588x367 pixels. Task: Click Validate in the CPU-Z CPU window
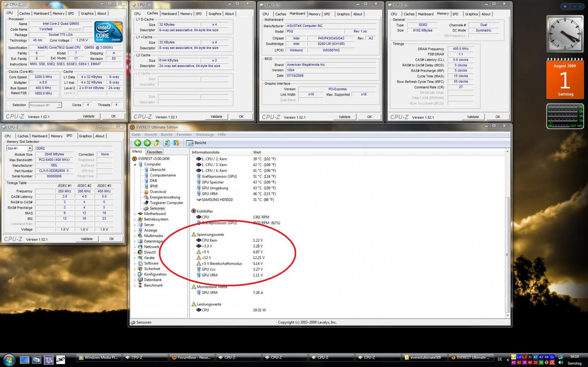(x=89, y=116)
